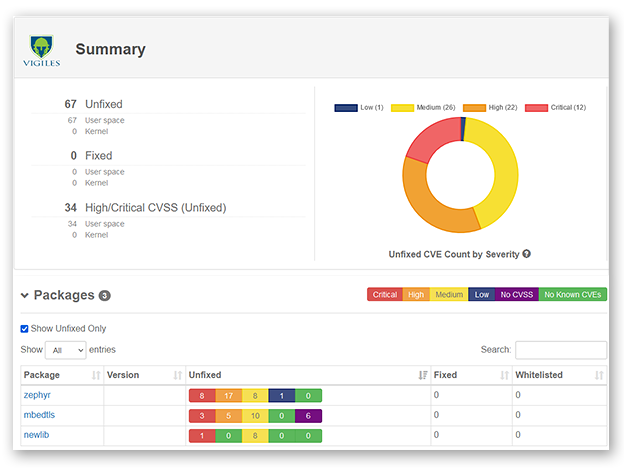Sort by Package column sort icon
The image size is (624, 472).
click(x=96, y=375)
